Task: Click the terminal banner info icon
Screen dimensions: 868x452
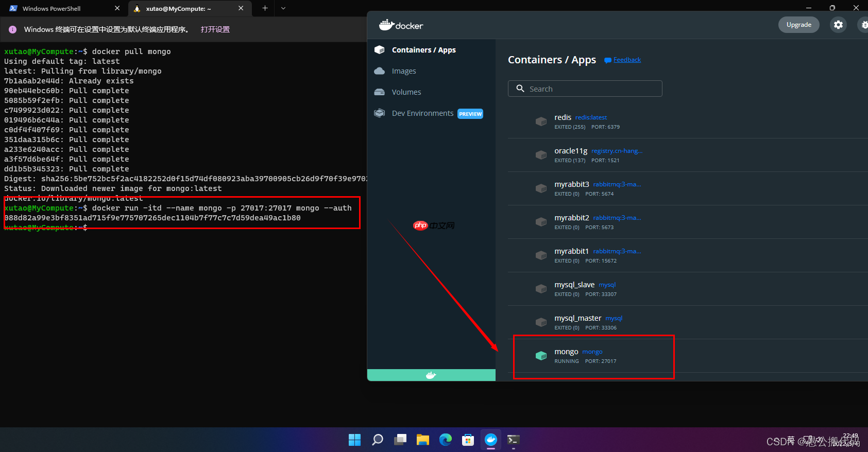Action: click(13, 29)
